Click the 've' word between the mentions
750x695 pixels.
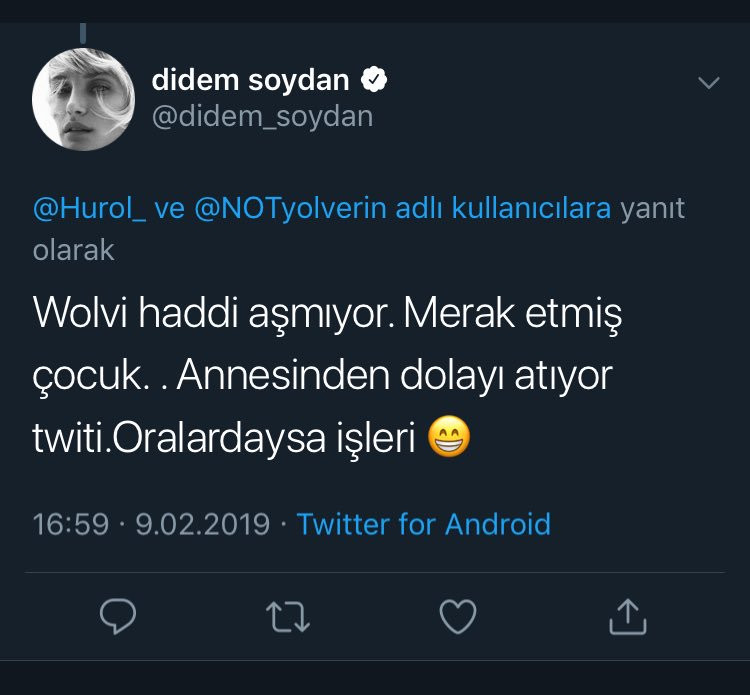coord(170,210)
